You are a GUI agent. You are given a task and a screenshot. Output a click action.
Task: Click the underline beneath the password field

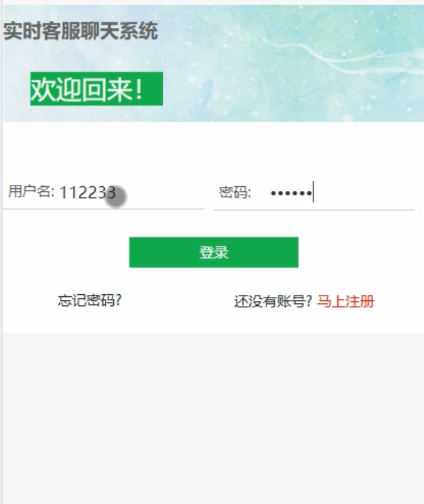314,210
